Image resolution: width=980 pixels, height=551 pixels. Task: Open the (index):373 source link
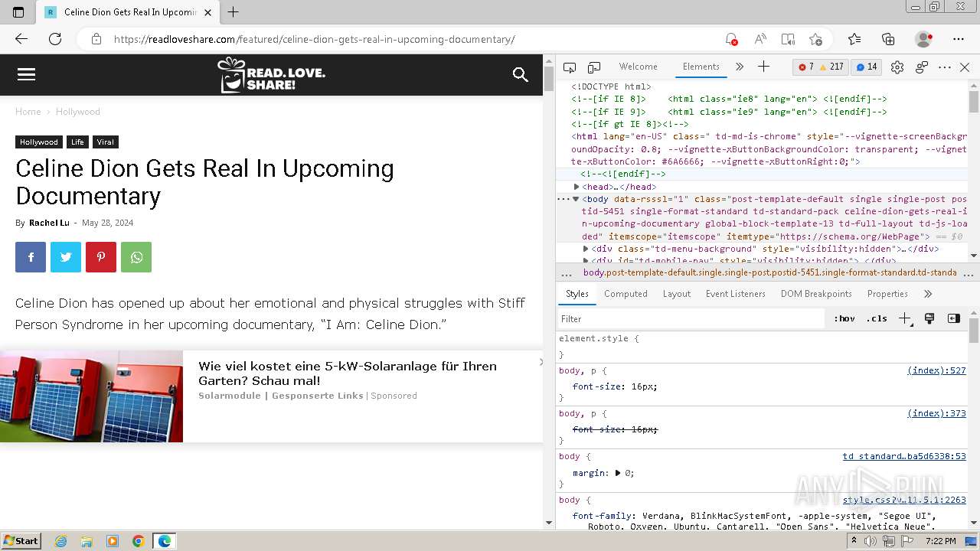pos(936,413)
